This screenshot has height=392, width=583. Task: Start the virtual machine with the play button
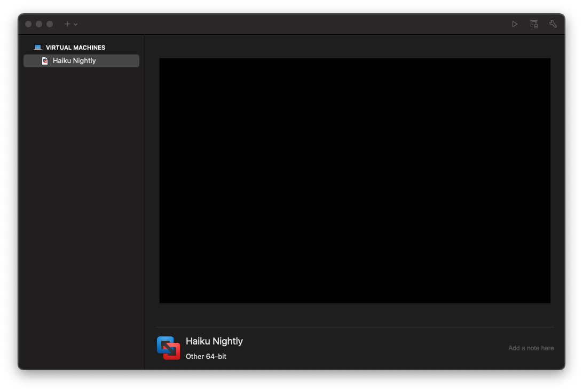tap(515, 24)
